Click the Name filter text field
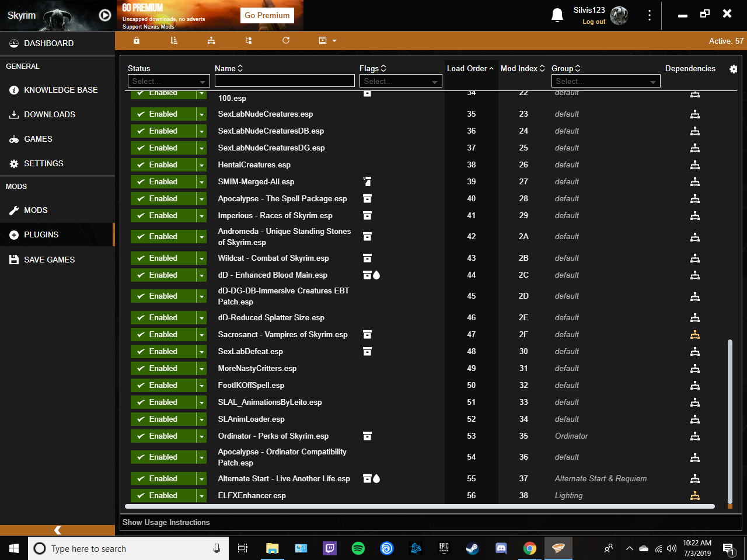The height and width of the screenshot is (560, 747). tap(285, 81)
